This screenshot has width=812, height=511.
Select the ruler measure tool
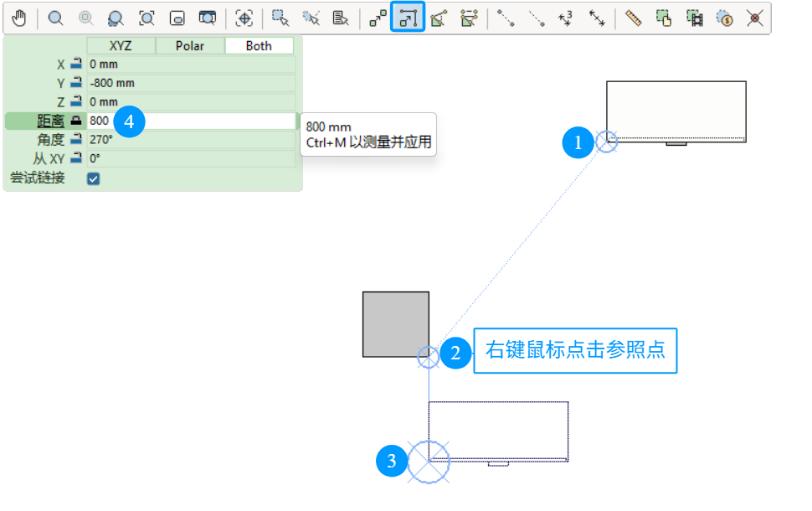click(634, 18)
